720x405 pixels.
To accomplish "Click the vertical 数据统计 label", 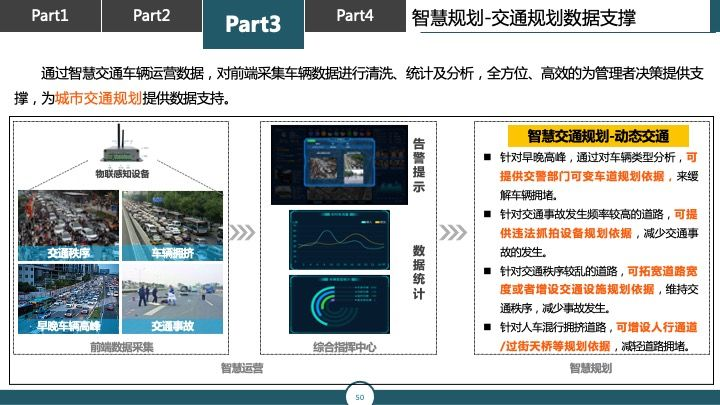I will (x=418, y=272).
